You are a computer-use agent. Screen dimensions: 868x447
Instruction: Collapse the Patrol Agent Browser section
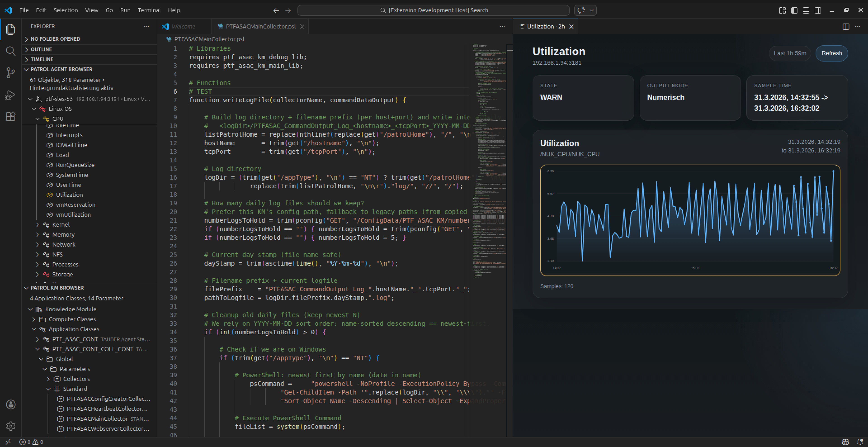point(89,69)
